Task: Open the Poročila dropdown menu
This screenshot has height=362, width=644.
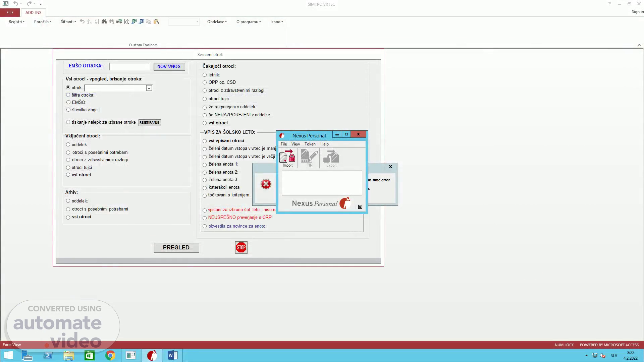Action: [43, 22]
